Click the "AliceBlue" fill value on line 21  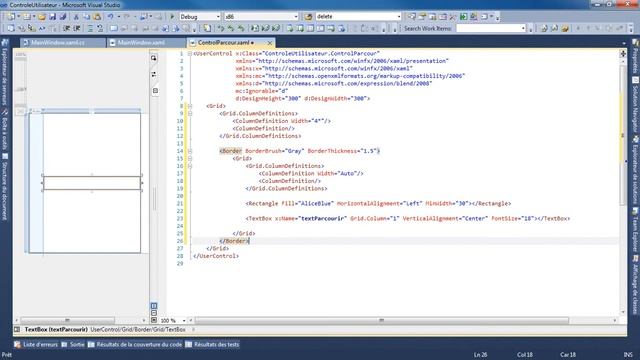click(x=316, y=203)
